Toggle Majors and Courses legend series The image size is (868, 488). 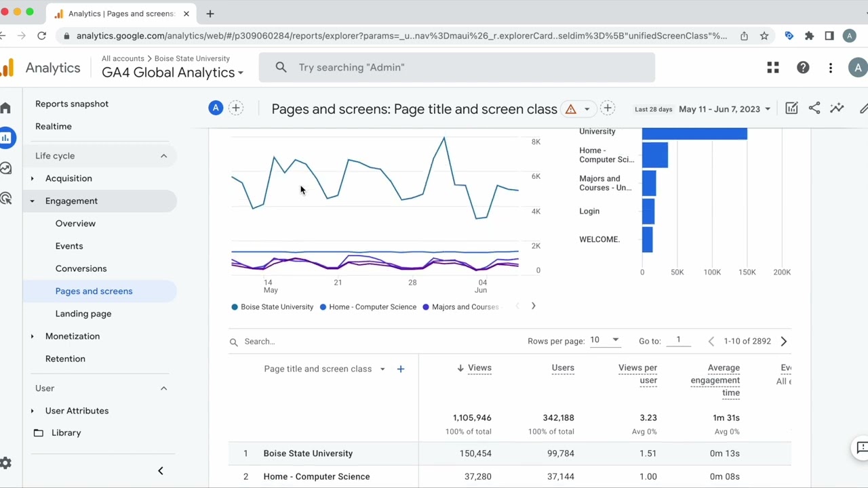coord(461,307)
